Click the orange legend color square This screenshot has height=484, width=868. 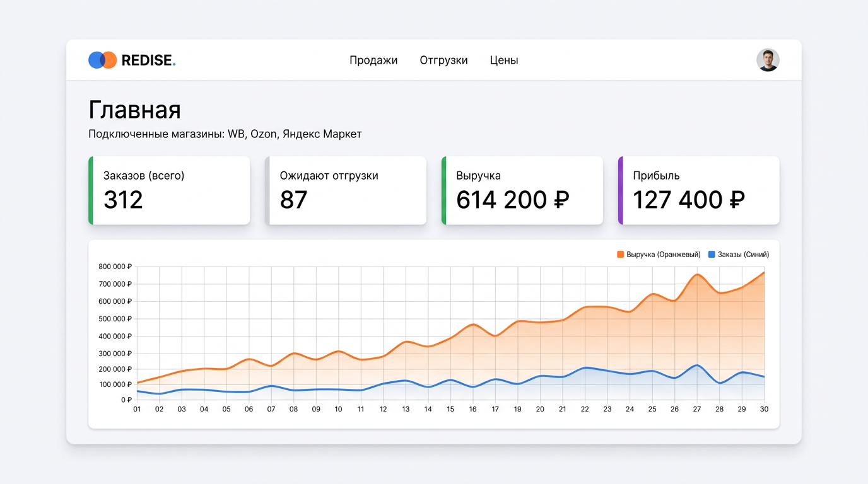pyautogui.click(x=620, y=255)
